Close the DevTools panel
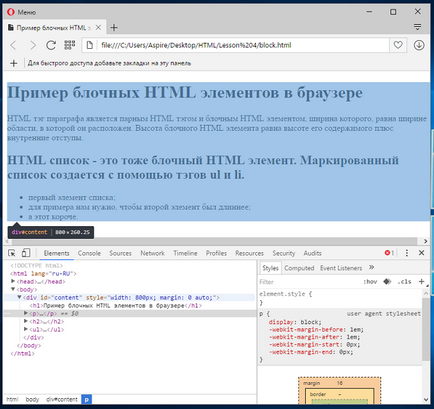434x409 pixels. 421,253
